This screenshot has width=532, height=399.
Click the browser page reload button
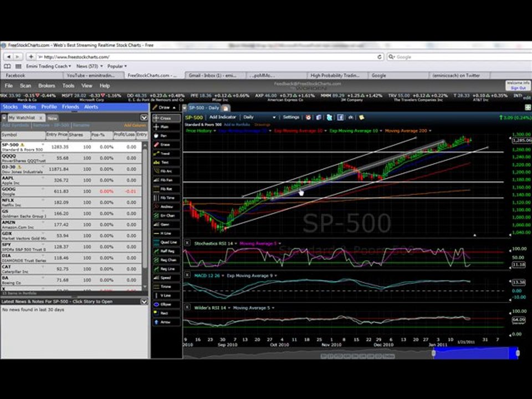pyautogui.click(x=379, y=57)
